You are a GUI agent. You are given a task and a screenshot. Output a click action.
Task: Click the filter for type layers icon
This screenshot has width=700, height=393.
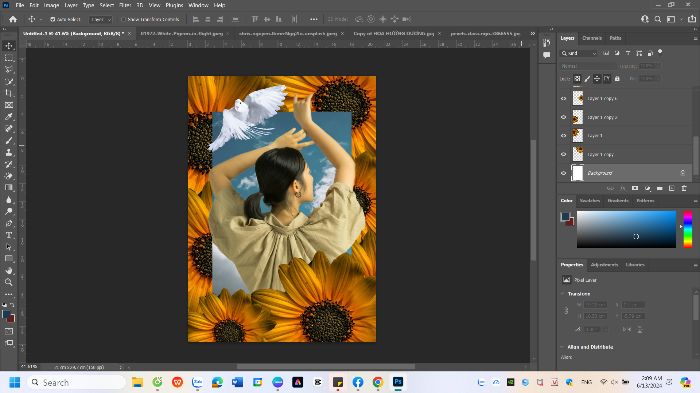click(628, 53)
